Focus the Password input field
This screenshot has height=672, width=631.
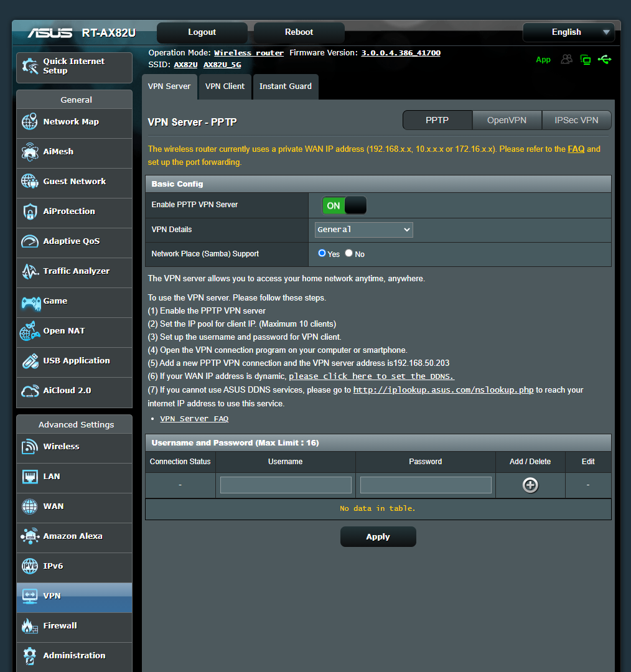(426, 485)
